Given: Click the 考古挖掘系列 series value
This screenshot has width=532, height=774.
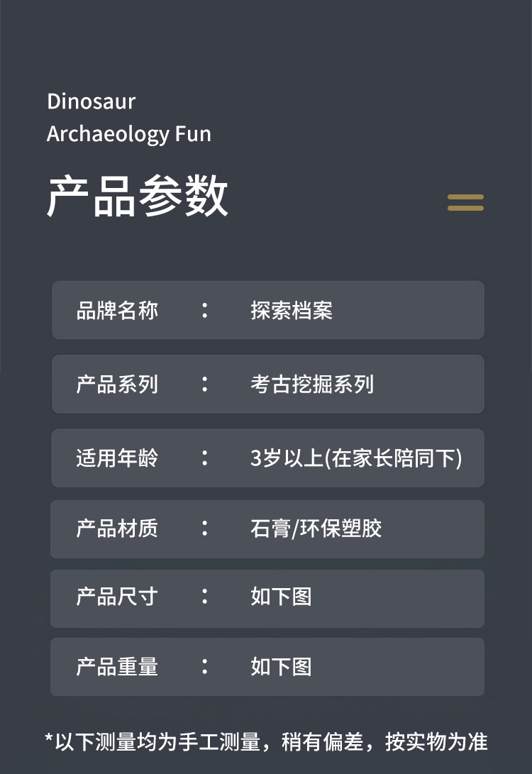Looking at the screenshot, I should coord(312,385).
